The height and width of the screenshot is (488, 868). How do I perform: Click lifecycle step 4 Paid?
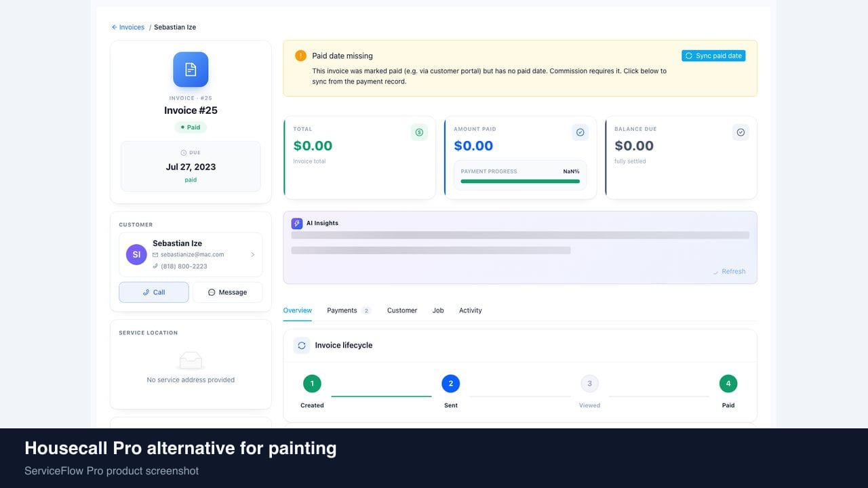pyautogui.click(x=728, y=384)
